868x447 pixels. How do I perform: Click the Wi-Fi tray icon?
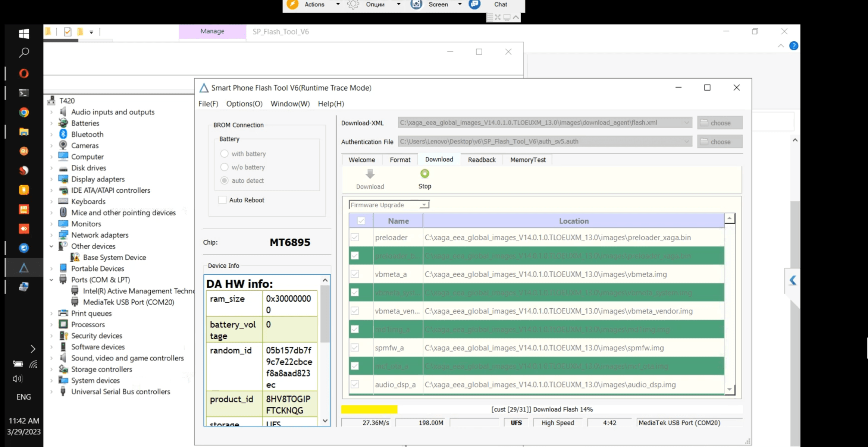click(34, 364)
